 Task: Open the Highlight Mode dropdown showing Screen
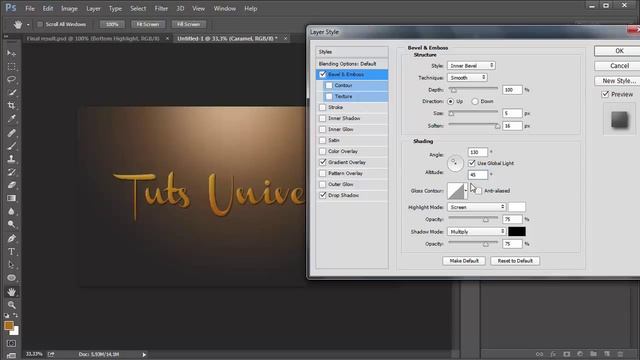477,207
